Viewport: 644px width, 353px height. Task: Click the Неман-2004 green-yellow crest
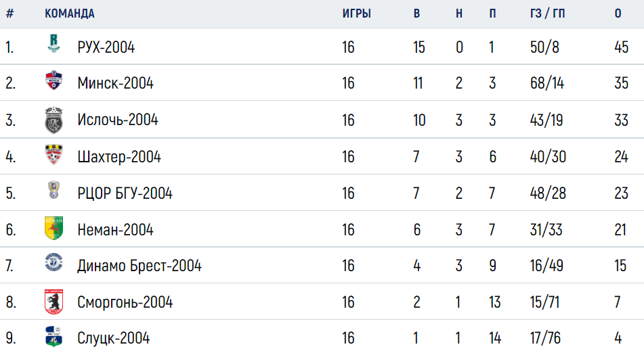(53, 228)
